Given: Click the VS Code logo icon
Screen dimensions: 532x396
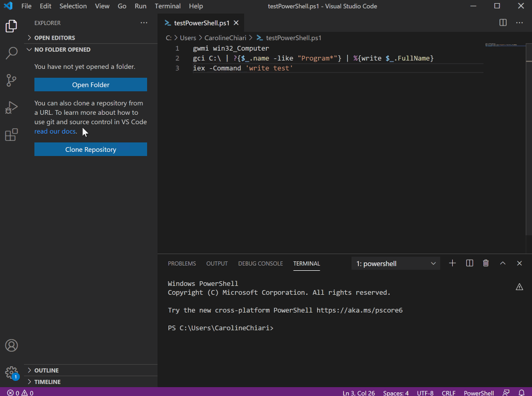Looking at the screenshot, I should (8, 6).
